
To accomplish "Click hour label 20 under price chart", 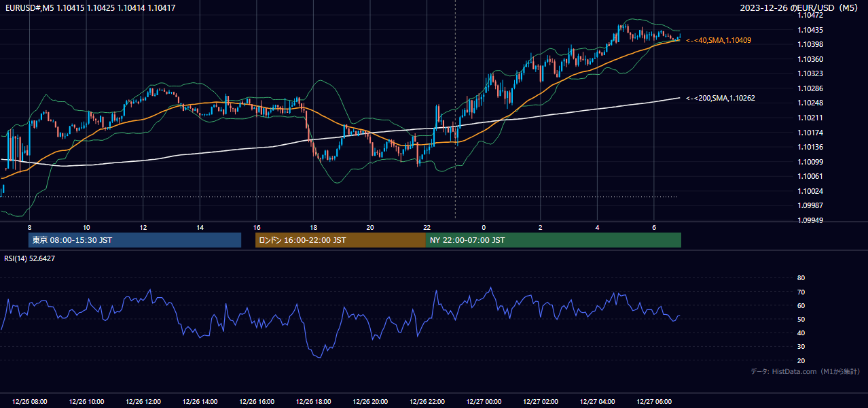I will click(370, 227).
